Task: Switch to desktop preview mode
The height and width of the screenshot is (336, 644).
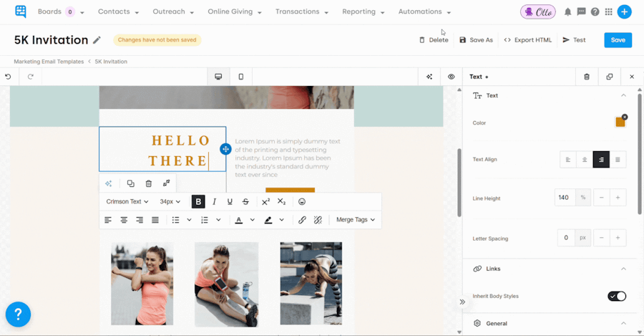Action: tap(218, 77)
